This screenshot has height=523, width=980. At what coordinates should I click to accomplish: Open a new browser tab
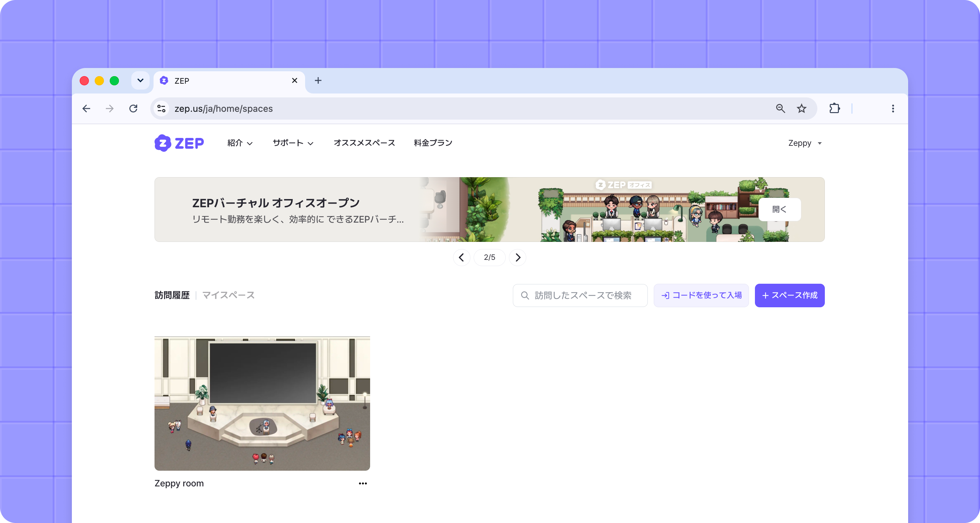tap(318, 81)
